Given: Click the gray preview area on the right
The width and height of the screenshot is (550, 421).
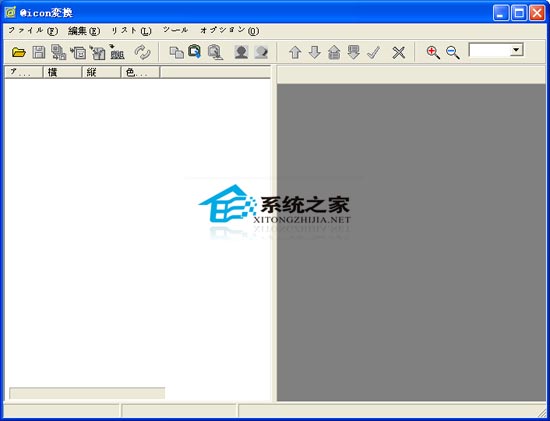Looking at the screenshot, I should click(x=411, y=242).
